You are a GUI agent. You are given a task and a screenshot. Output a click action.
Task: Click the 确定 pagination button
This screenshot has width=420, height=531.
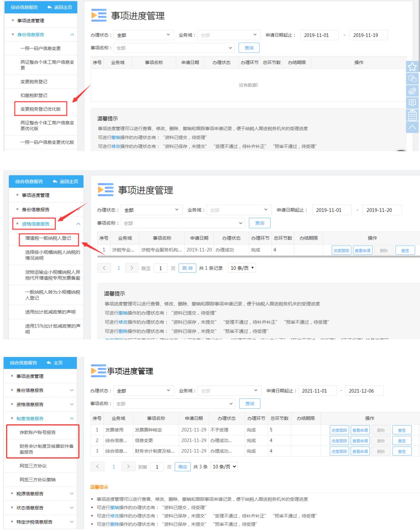coord(183,467)
